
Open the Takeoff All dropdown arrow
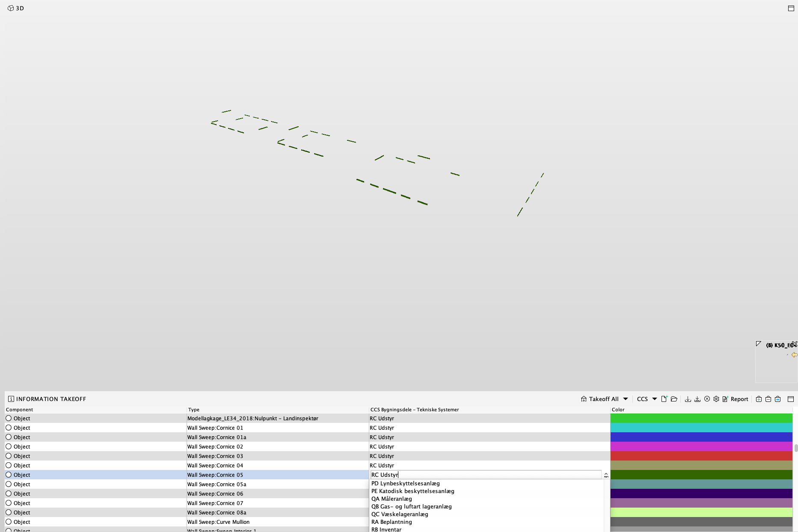tap(625, 399)
